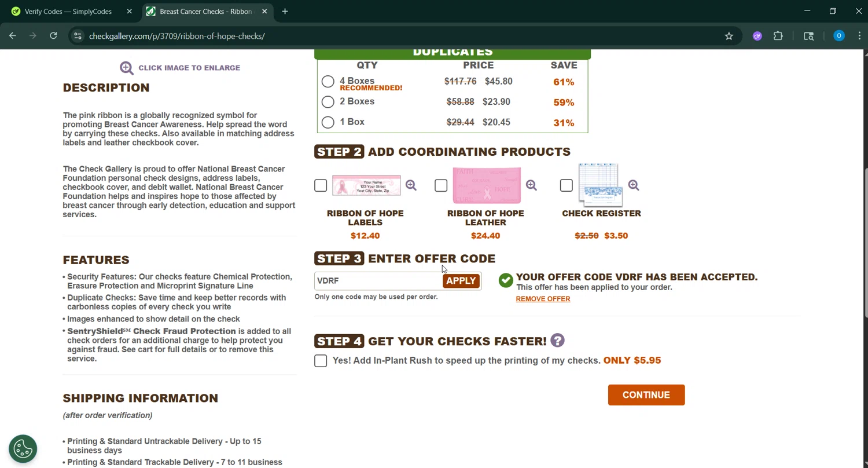Click the Features heading
This screenshot has height=468, width=868.
pos(96,260)
